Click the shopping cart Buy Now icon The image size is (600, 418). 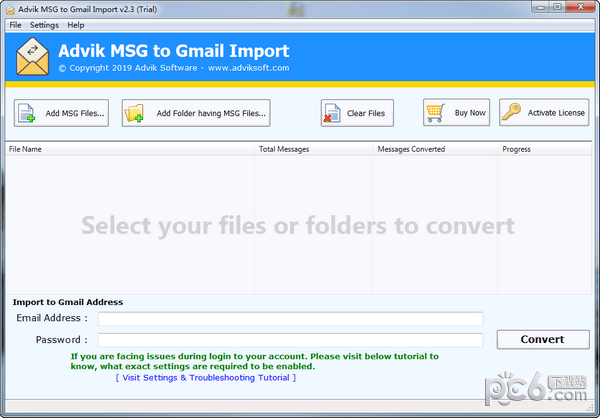coord(435,113)
